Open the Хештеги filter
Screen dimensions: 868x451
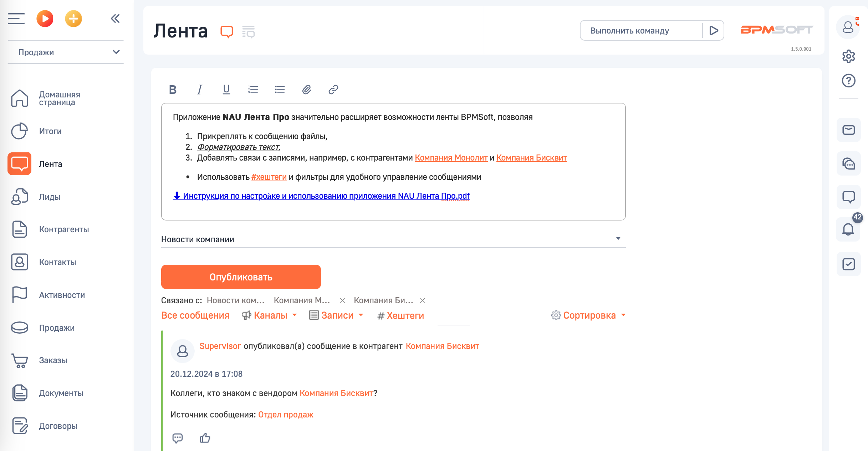point(401,316)
